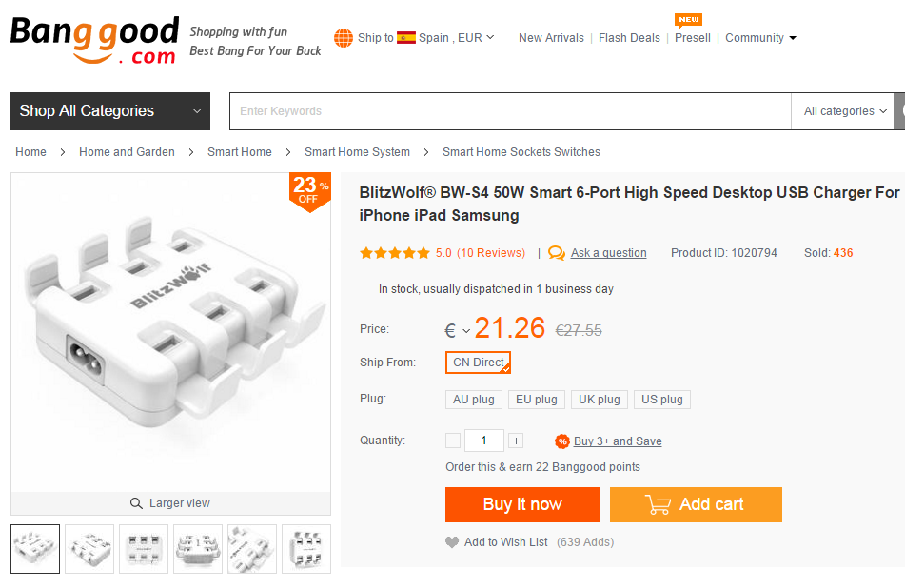Click the Enter Keywords search field
The width and height of the screenshot is (905, 588).
[510, 111]
